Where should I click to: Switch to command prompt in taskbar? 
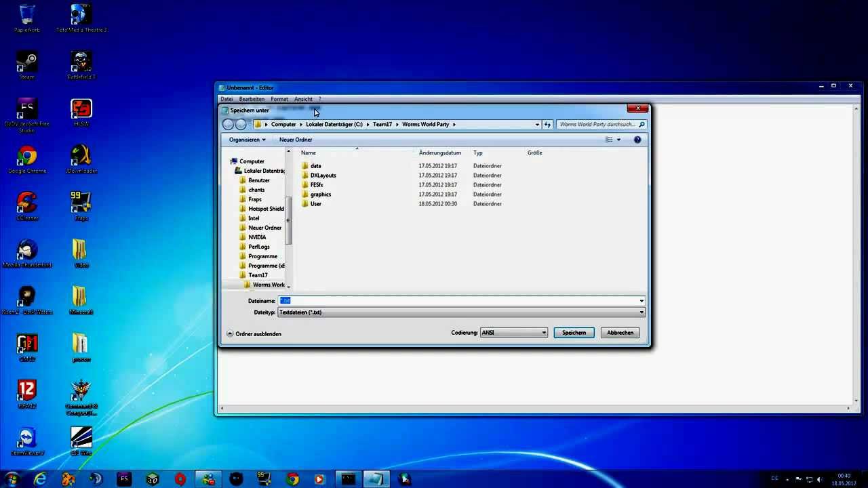tap(348, 479)
